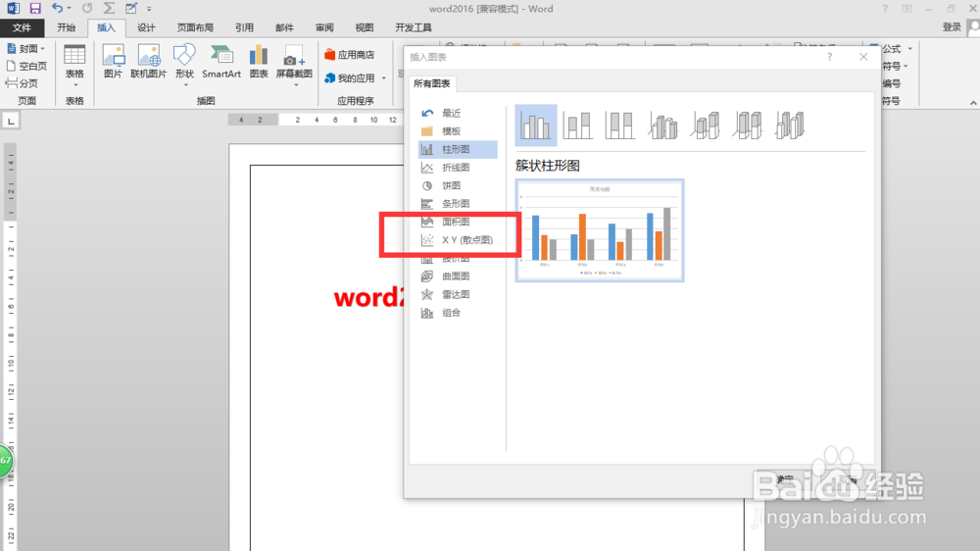Open My Apps (我的应用)
980x551 pixels.
coord(350,78)
